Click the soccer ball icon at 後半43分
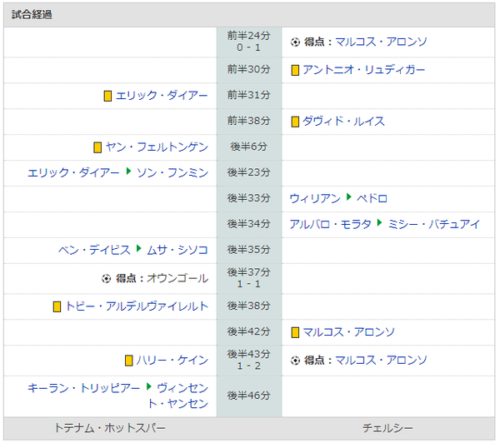The width and height of the screenshot is (500, 448). click(x=295, y=361)
